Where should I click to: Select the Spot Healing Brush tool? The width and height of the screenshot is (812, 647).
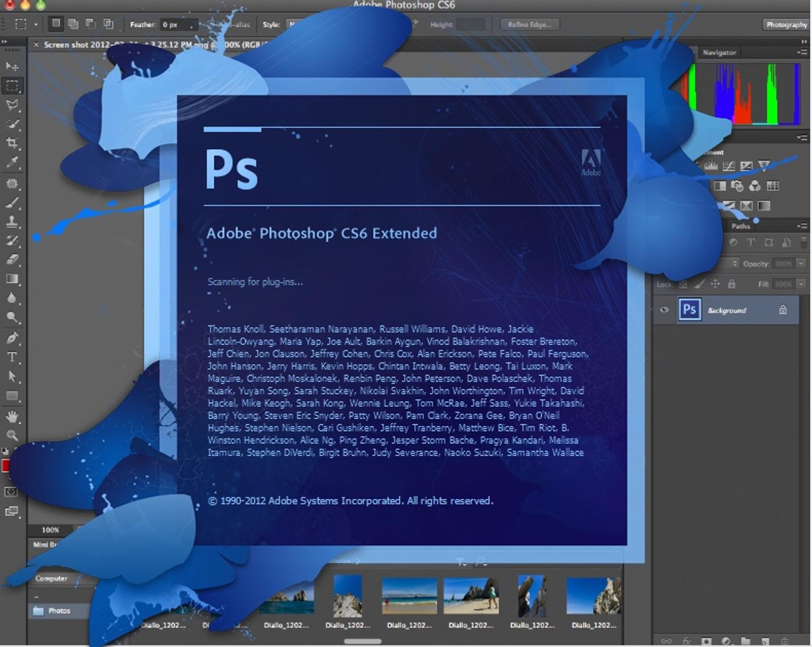click(x=12, y=184)
